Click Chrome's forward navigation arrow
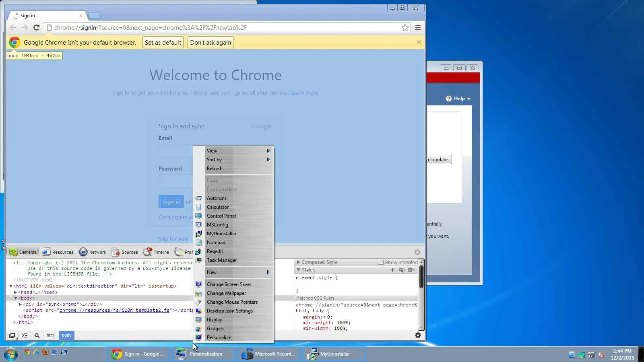Screen dimensions: 644x362 [x=25, y=27]
